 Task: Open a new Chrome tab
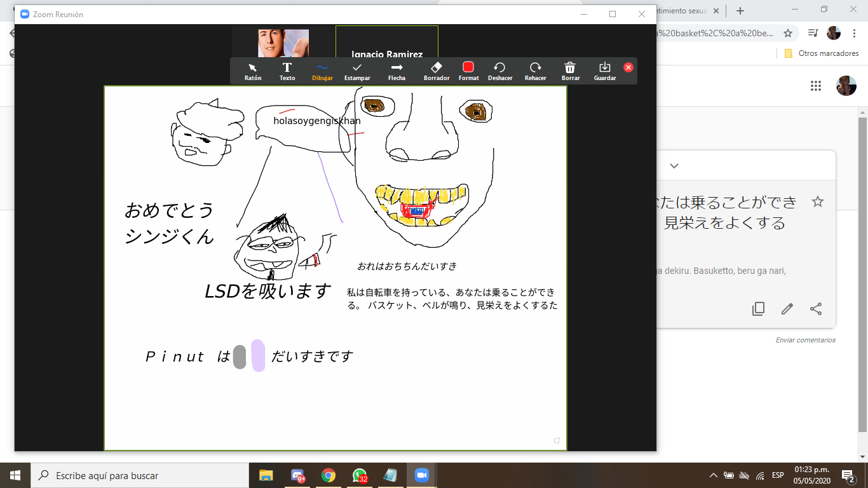[x=740, y=11]
